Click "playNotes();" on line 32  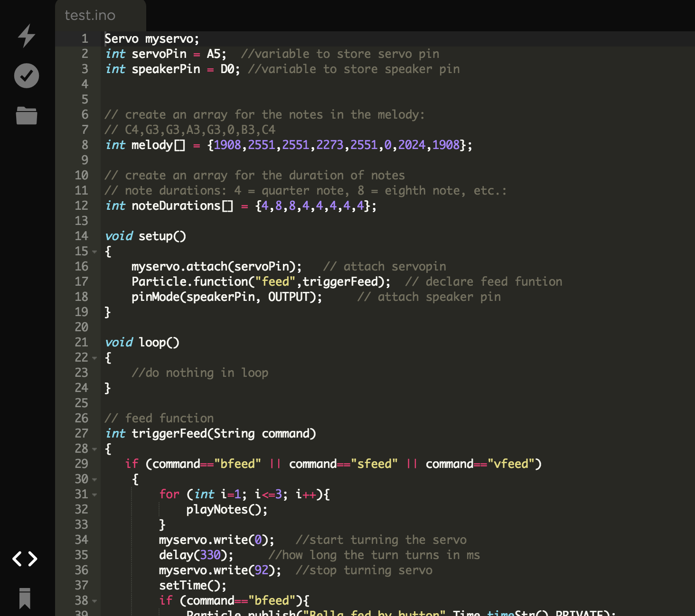point(227,509)
